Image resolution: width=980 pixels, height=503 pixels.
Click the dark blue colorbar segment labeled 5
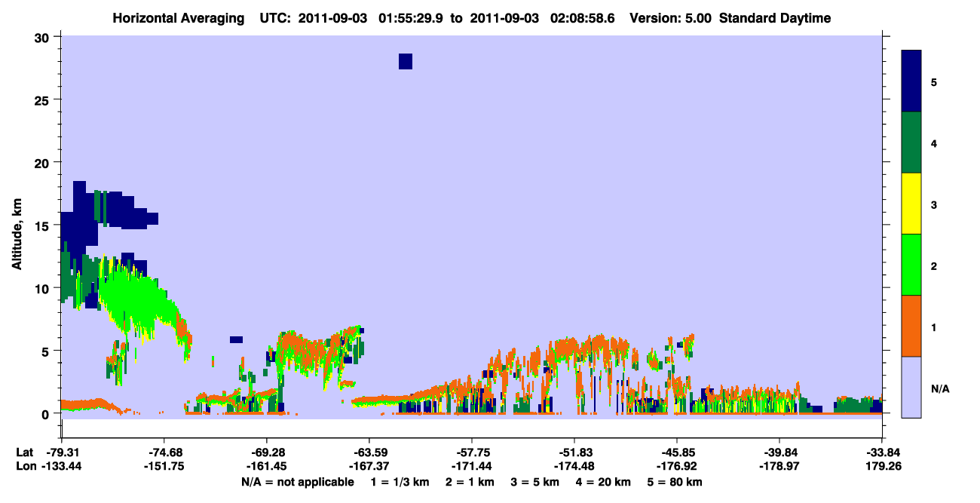pos(911,81)
